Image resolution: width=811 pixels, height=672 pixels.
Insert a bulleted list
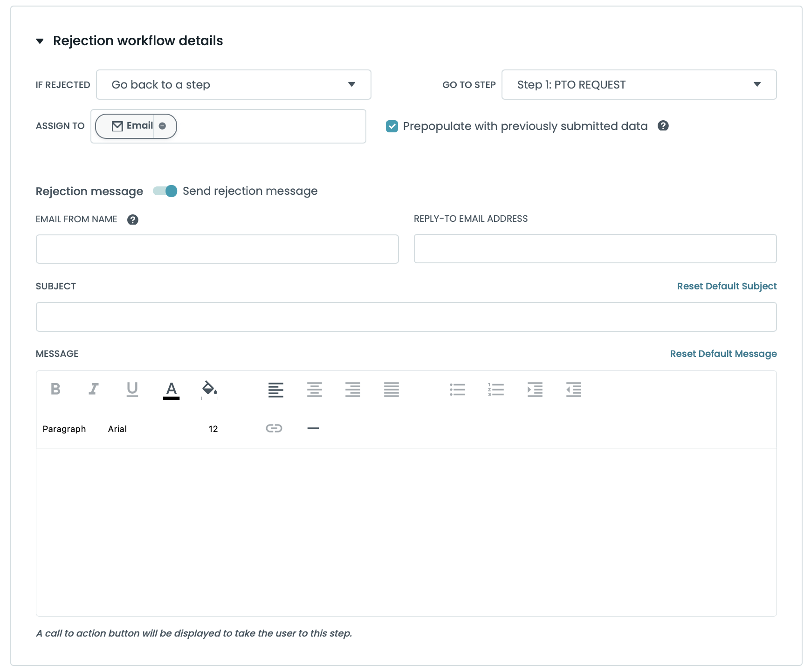pyautogui.click(x=457, y=389)
